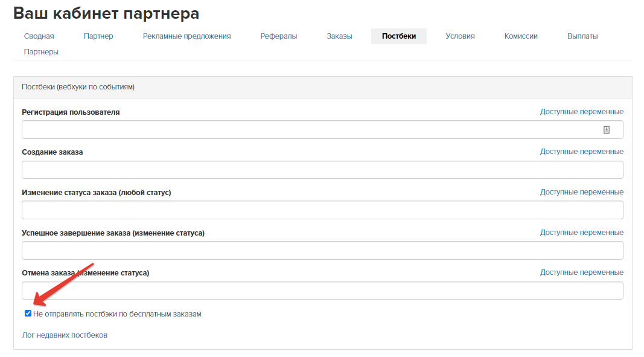The width and height of the screenshot is (644, 357).
Task: Show Доступные переменные for Изменение статуса заказа
Action: tap(582, 192)
